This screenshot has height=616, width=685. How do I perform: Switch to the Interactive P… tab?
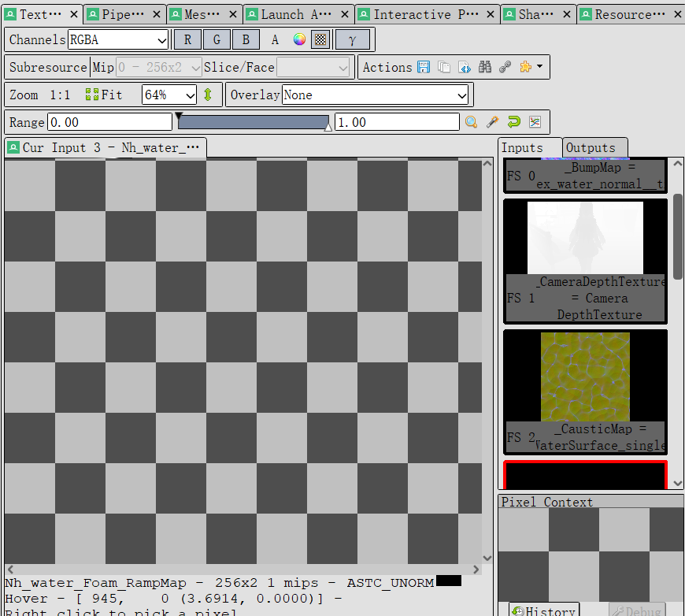pyautogui.click(x=421, y=14)
